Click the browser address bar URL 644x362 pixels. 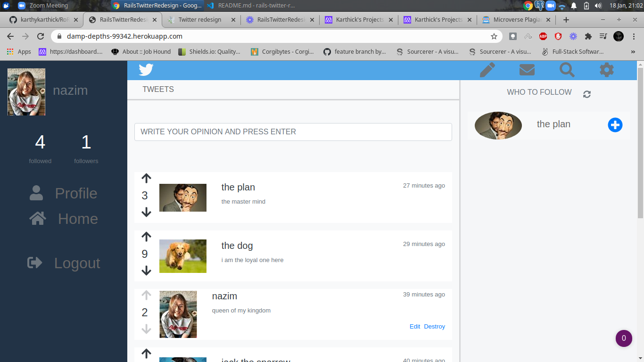[x=124, y=36]
